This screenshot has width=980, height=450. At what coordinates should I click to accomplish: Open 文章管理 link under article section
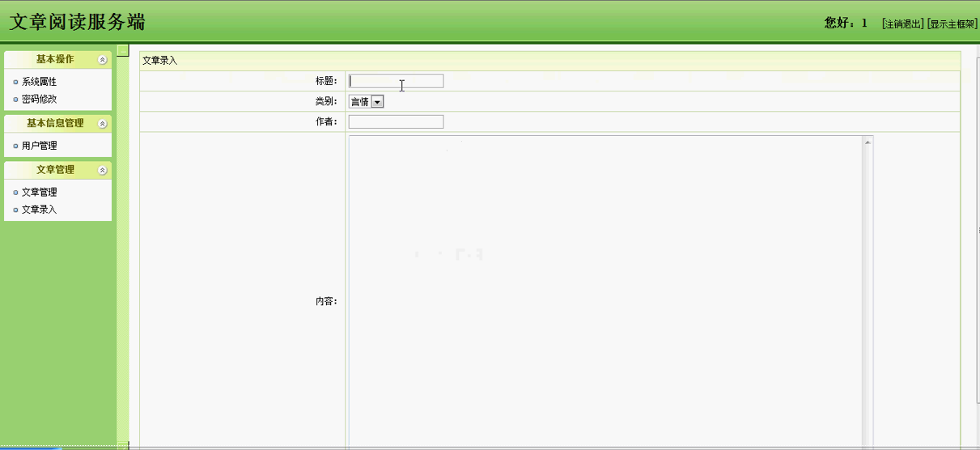39,192
